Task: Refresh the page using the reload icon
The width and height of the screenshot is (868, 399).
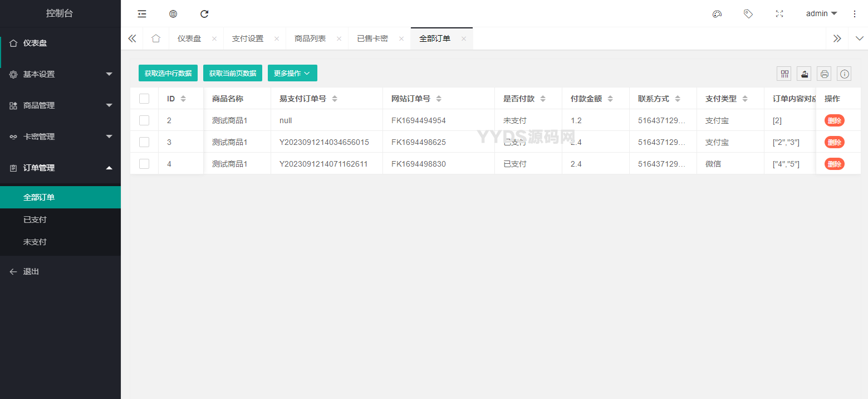Action: click(x=204, y=14)
